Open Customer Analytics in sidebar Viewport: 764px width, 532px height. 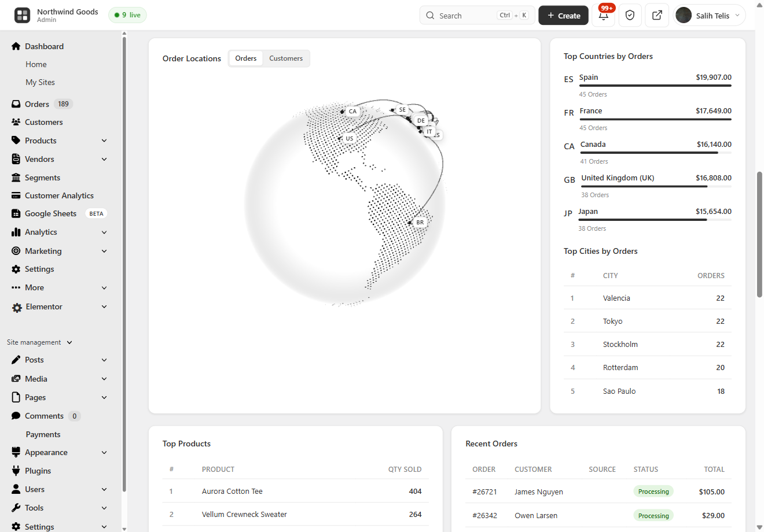pyautogui.click(x=59, y=195)
